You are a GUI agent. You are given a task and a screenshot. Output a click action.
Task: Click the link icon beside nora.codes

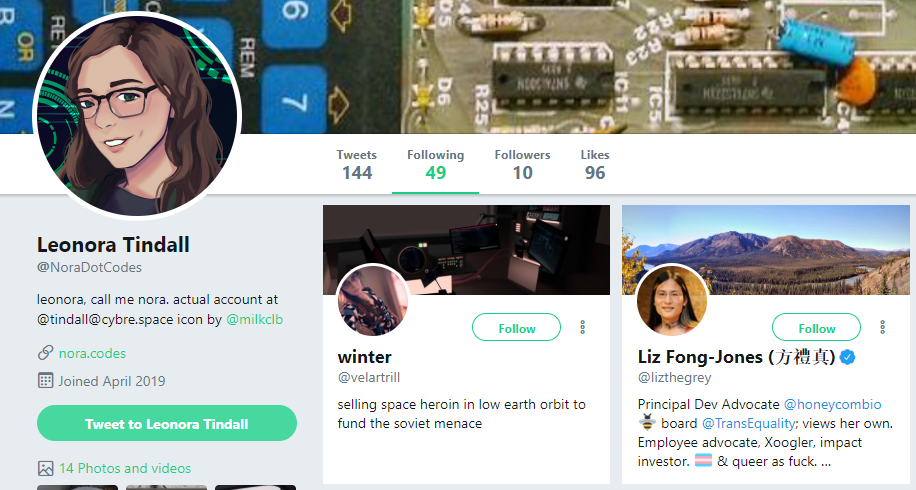[x=46, y=353]
